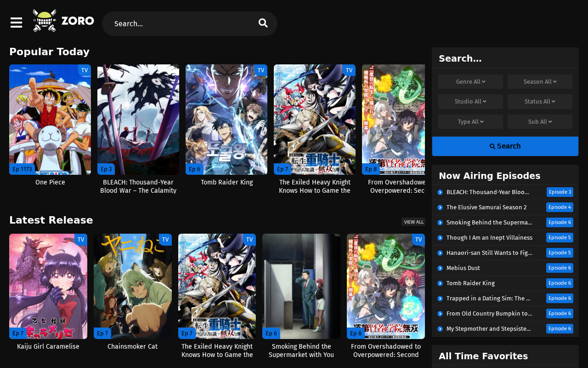588x368 pixels.
Task: Open The Elusive Samurai Season 2 link
Action: coord(486,207)
